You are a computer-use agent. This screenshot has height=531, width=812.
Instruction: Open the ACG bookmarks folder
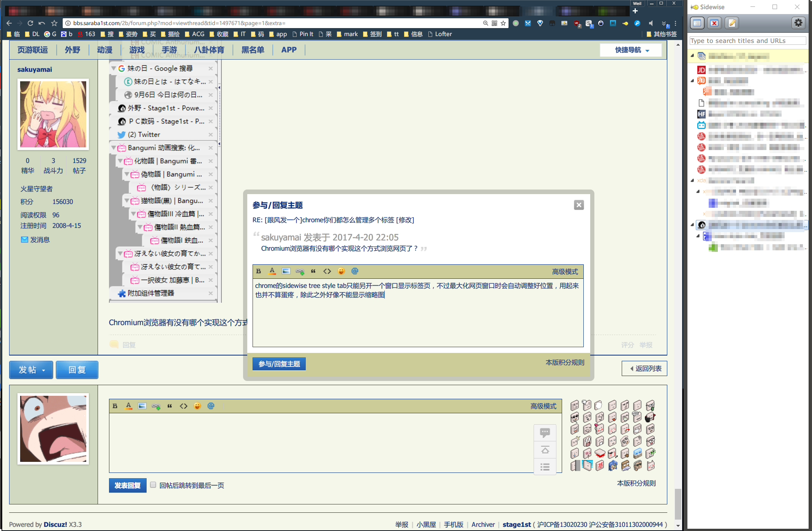(194, 34)
